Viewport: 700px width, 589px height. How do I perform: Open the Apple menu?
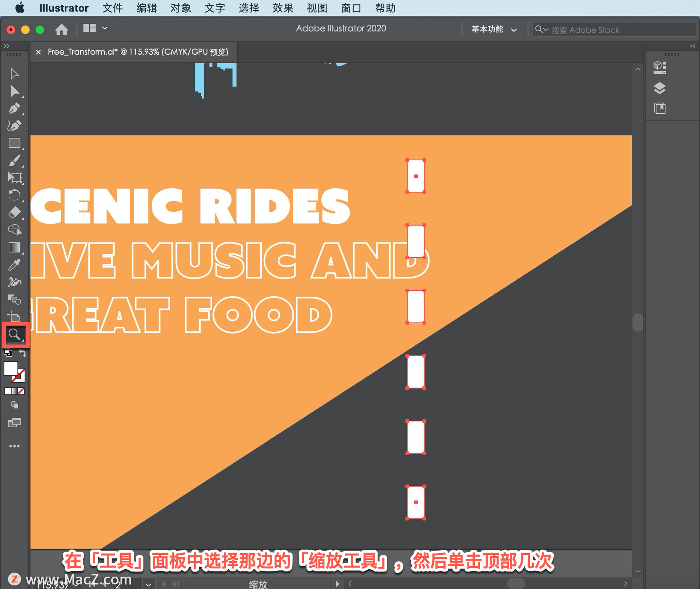[20, 8]
